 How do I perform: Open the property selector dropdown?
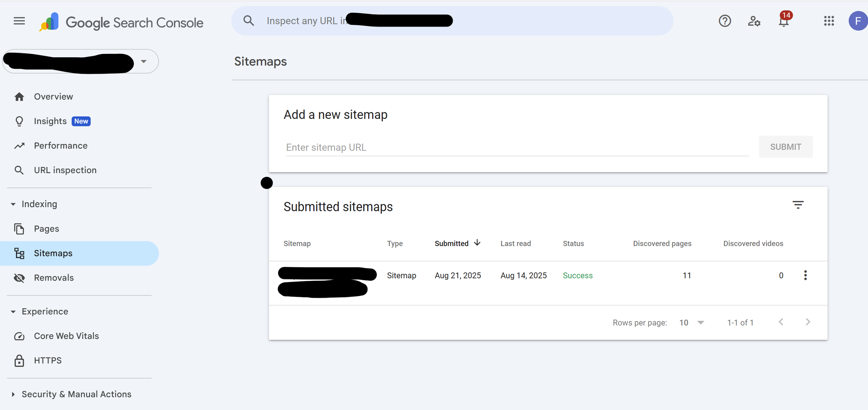pos(143,61)
